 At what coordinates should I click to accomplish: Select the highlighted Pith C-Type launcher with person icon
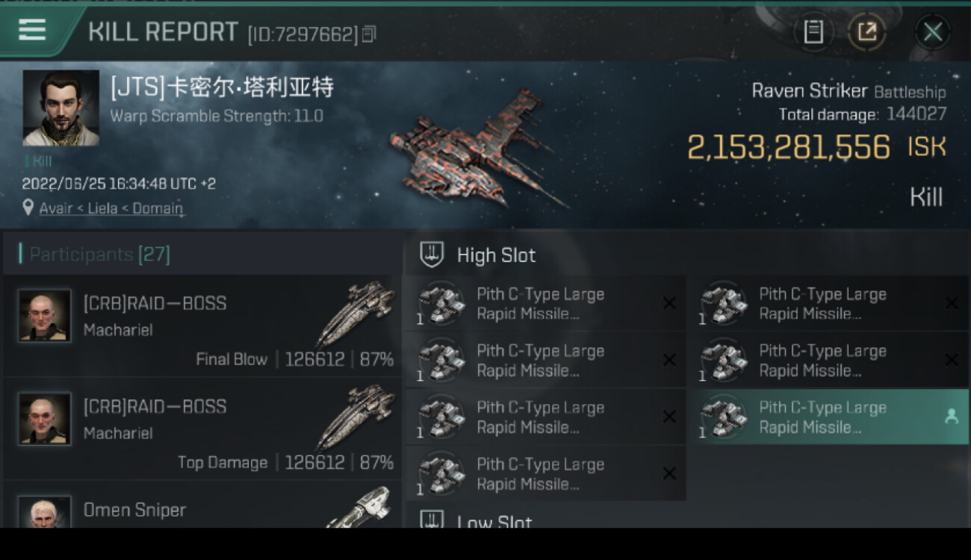828,417
